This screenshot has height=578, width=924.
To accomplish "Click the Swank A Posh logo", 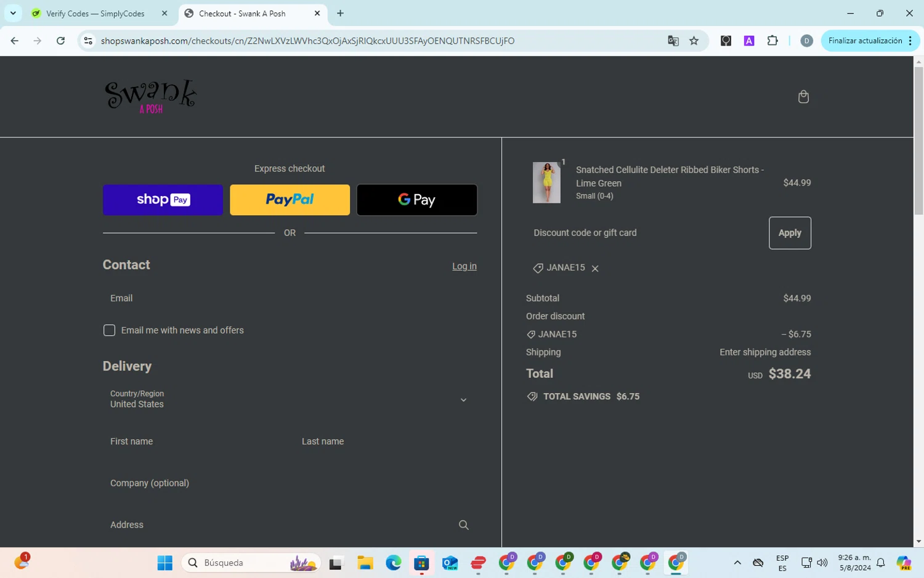I will 151,97.
